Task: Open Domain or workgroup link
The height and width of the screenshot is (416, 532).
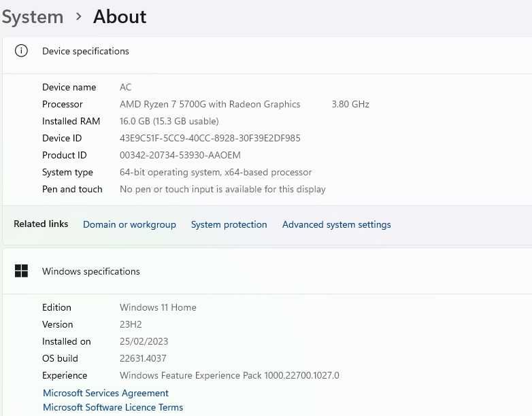Action: click(129, 224)
